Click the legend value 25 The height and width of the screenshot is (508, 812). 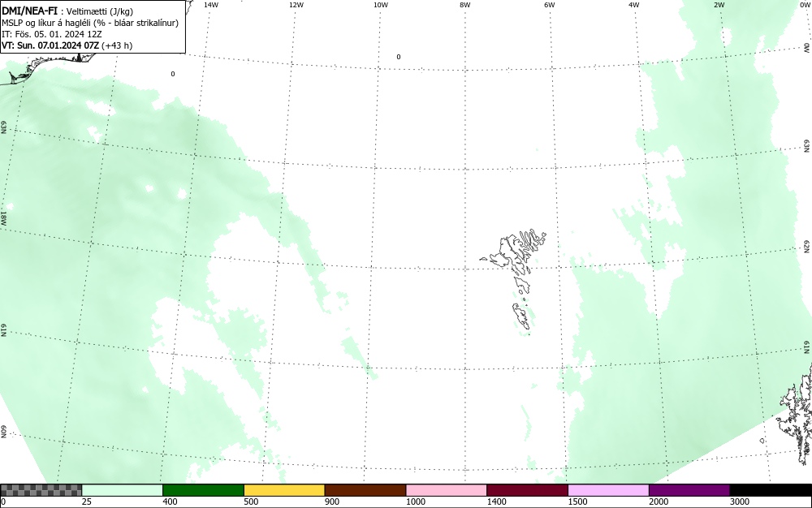87,502
